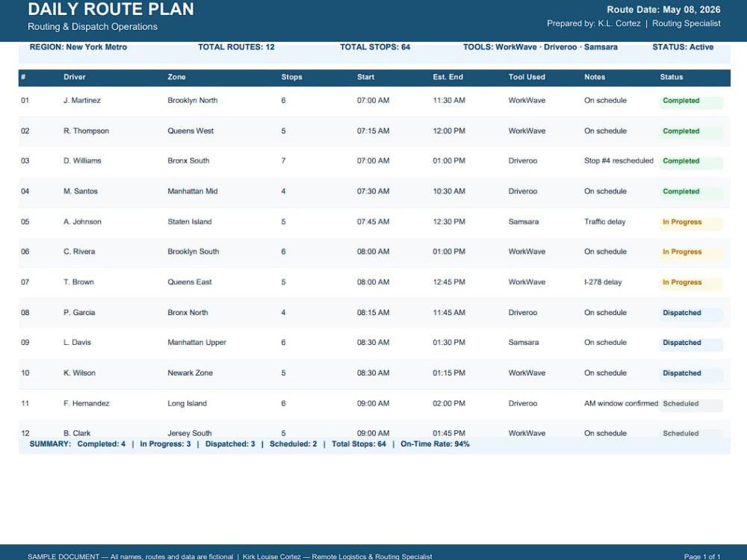Select driver P. Garcia
This screenshot has width=747, height=560.
coord(79,313)
